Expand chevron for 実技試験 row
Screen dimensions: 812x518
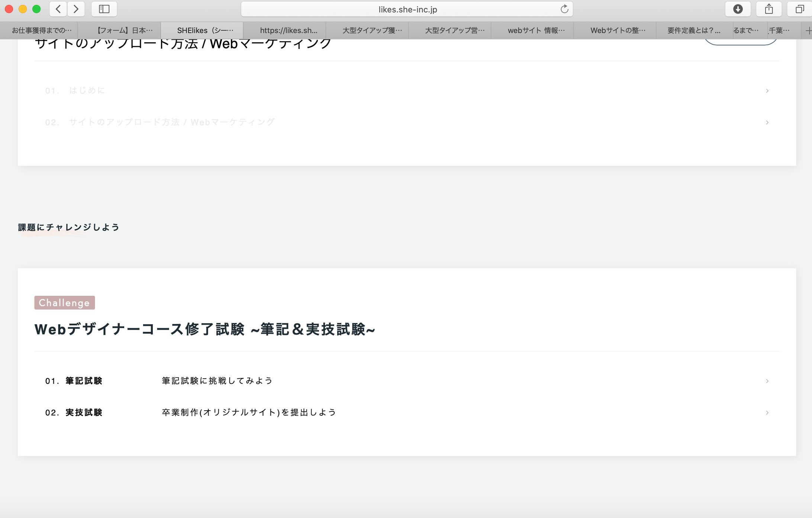[767, 412]
